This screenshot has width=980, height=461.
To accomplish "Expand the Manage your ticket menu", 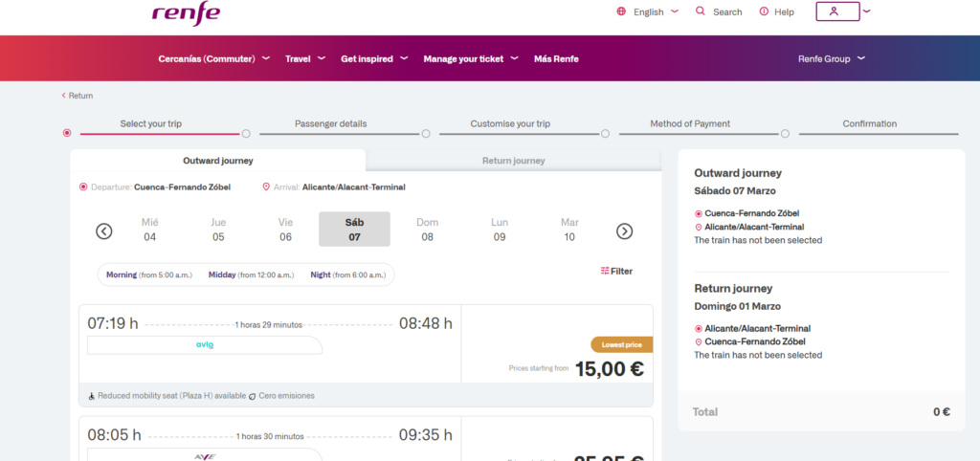I will click(x=470, y=58).
